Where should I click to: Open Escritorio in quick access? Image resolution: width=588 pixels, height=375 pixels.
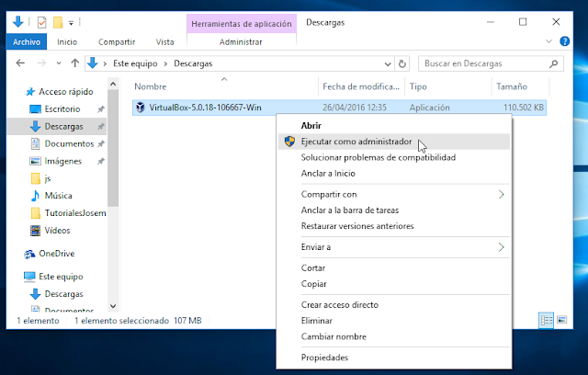62,109
